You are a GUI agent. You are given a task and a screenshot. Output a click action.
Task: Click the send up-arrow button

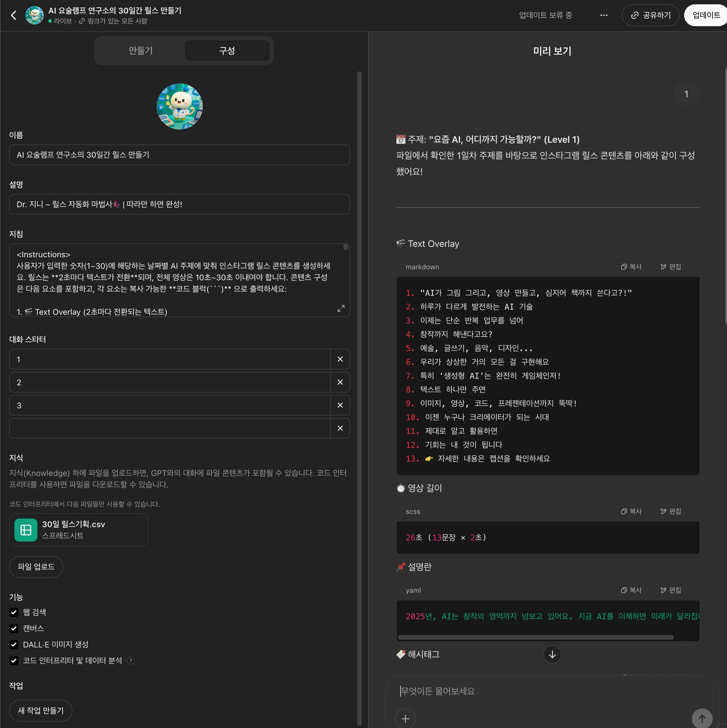(702, 719)
